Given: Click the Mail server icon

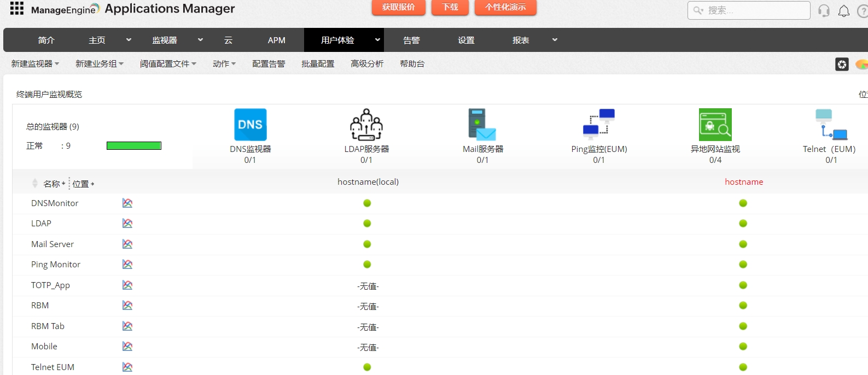Looking at the screenshot, I should click(482, 125).
